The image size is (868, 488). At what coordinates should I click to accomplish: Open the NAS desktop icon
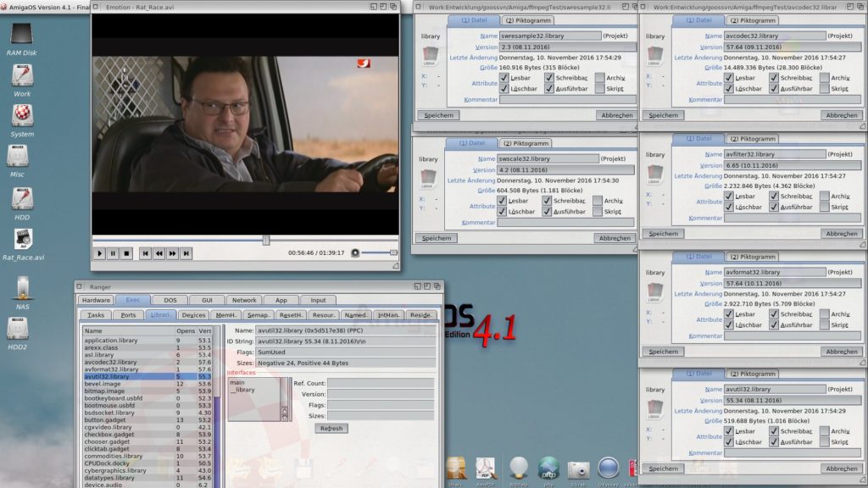pos(23,288)
